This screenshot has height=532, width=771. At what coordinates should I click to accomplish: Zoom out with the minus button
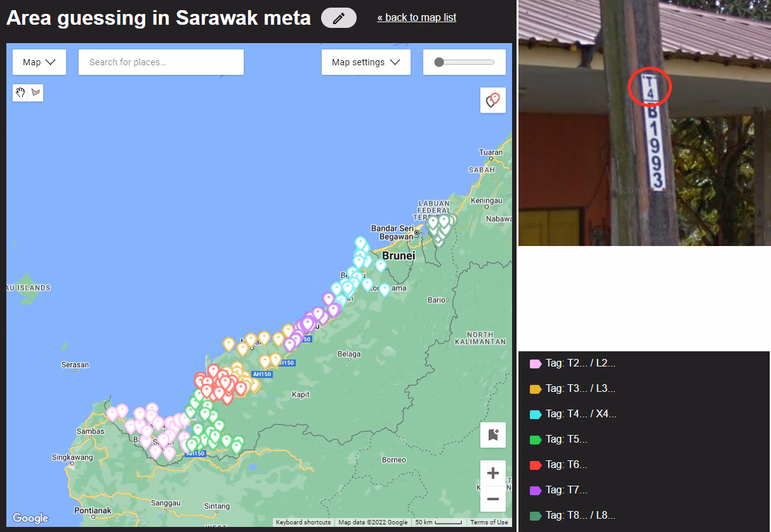click(493, 499)
